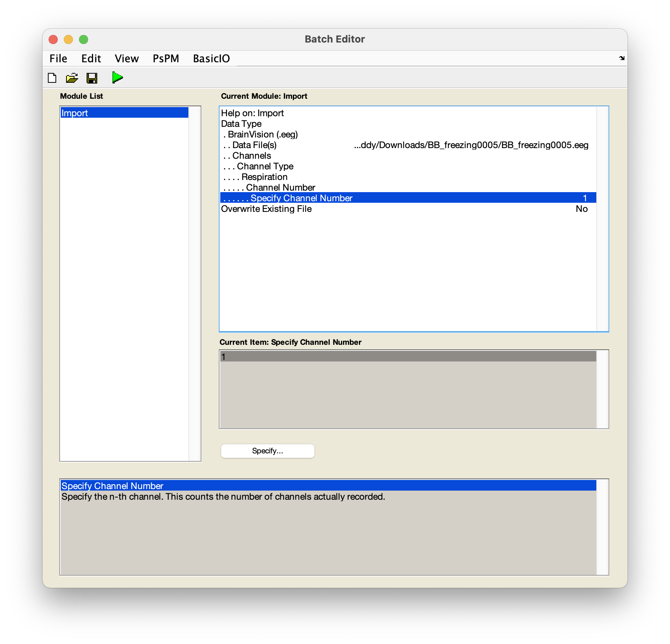Open the File menu
This screenshot has height=644, width=670.
pos(58,58)
